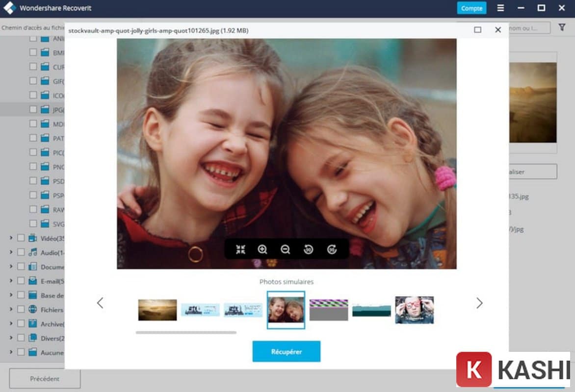575x392 pixels.
Task: Expand the Vidéo tree item
Action: [10, 238]
